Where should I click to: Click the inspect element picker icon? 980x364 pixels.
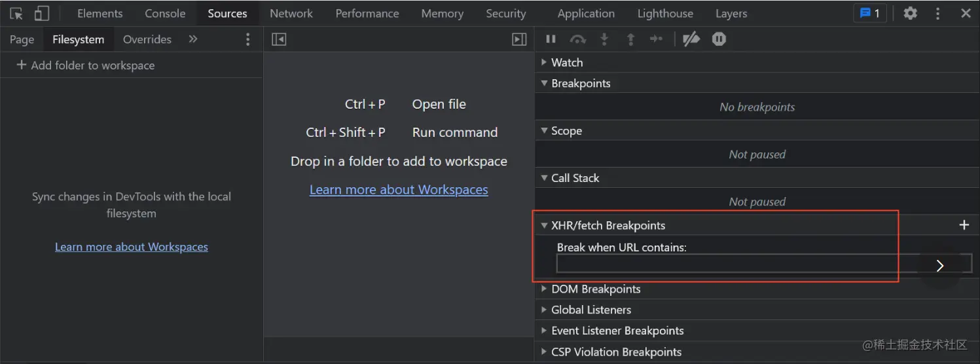pos(16,13)
